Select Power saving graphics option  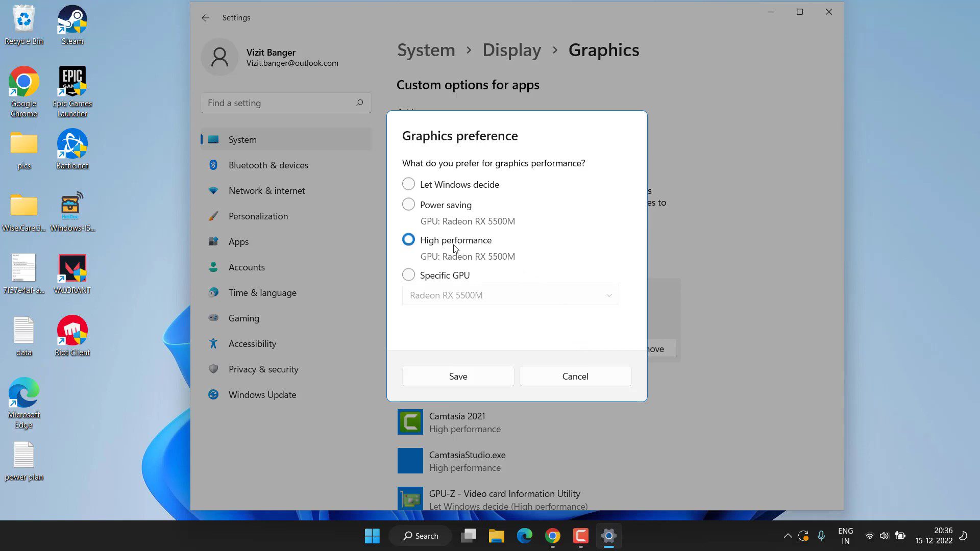(x=408, y=204)
